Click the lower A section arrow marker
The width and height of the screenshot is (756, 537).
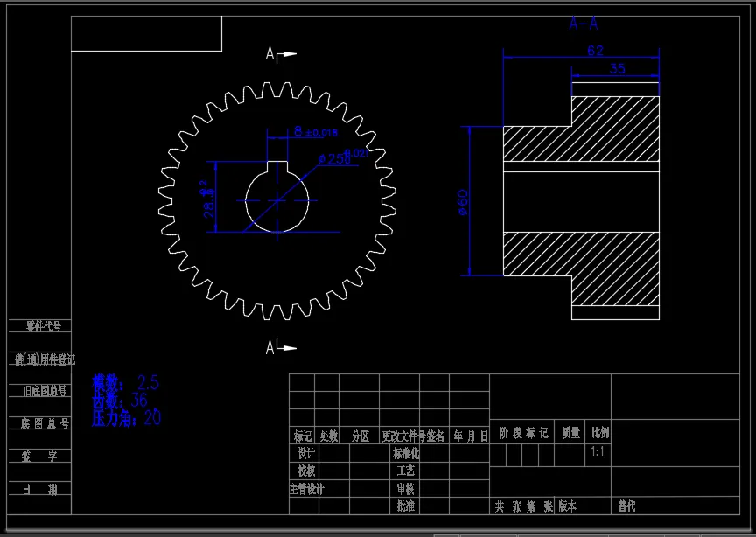[x=281, y=346]
